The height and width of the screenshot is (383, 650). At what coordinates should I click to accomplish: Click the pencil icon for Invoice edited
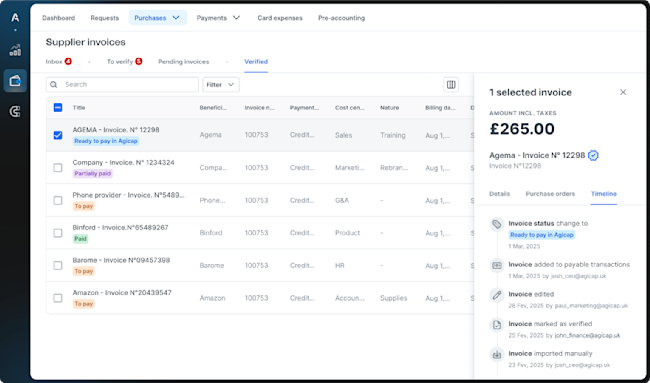497,295
